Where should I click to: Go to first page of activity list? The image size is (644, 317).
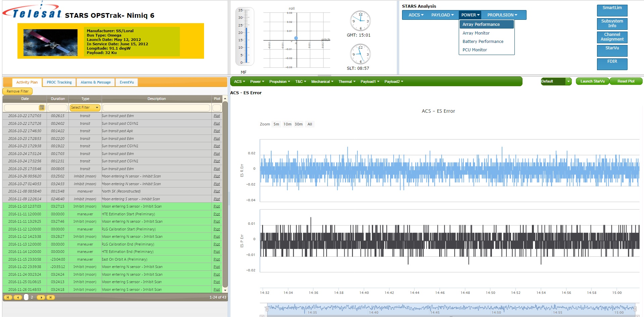[8, 297]
